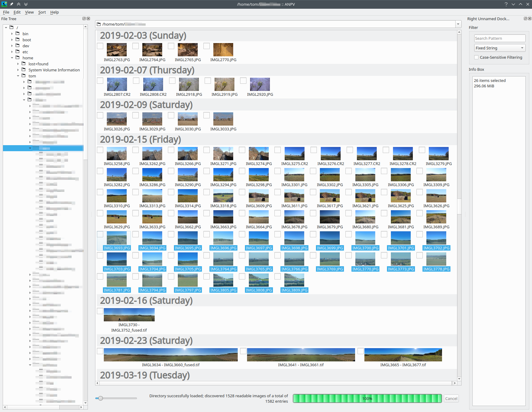The height and width of the screenshot is (412, 532).
Task: Click the keep-above double-chevron title bar icon
Action: pos(19,4)
